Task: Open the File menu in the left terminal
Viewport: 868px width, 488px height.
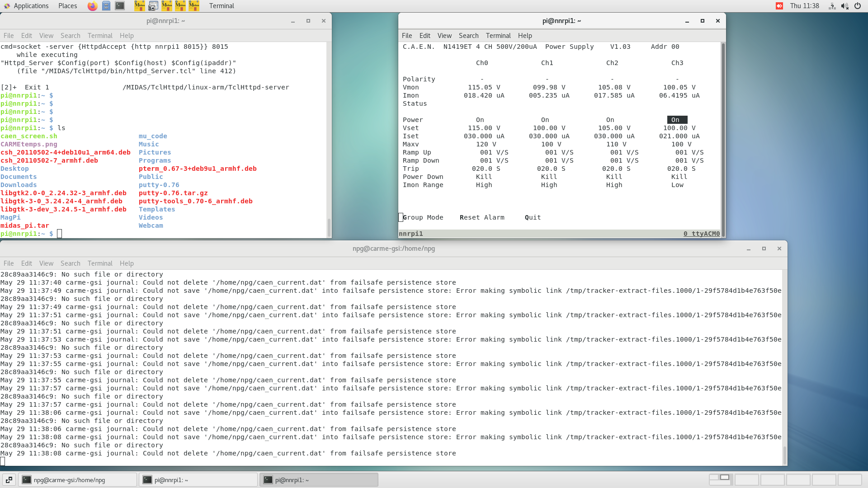Action: 8,36
